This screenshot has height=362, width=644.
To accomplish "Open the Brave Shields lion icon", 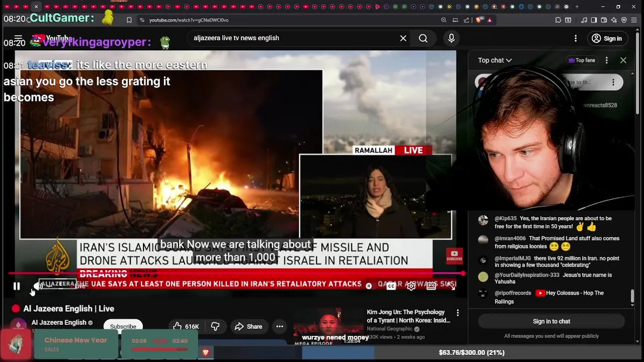I will (x=479, y=20).
